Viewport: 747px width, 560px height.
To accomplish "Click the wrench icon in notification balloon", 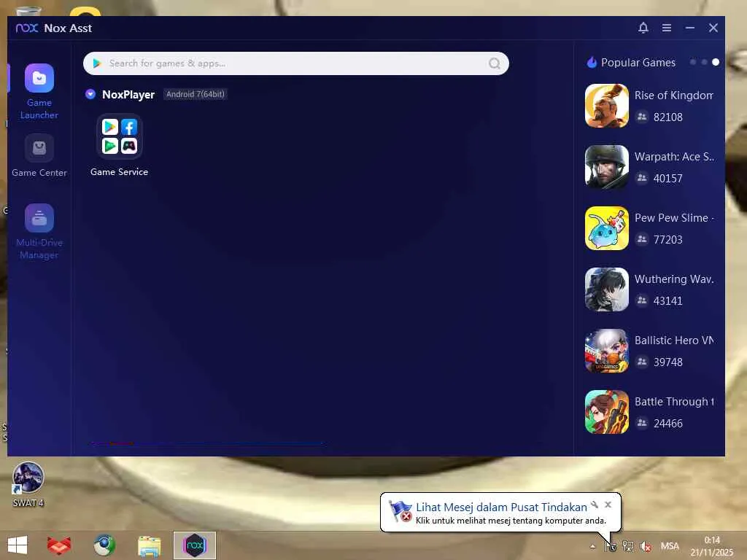I will 595,505.
